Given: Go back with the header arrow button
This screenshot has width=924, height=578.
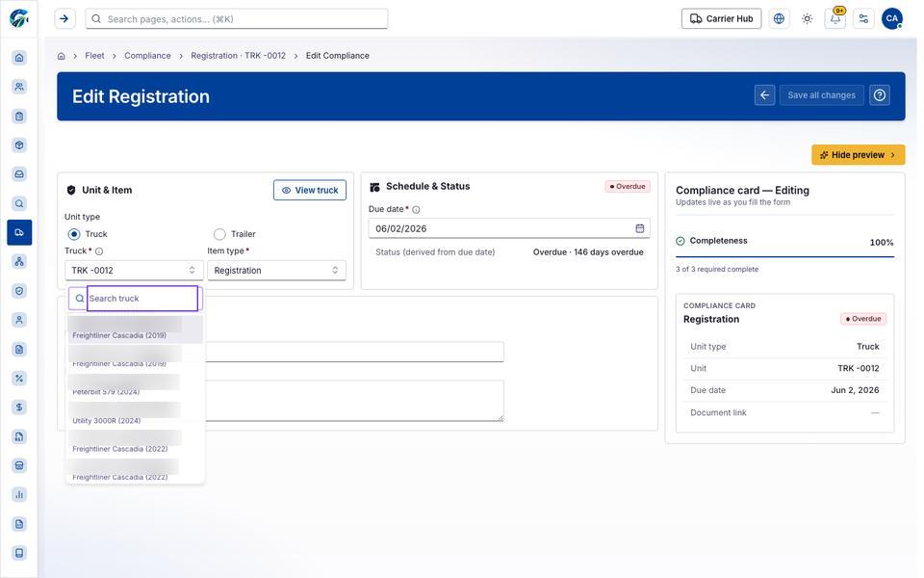Looking at the screenshot, I should [x=765, y=95].
